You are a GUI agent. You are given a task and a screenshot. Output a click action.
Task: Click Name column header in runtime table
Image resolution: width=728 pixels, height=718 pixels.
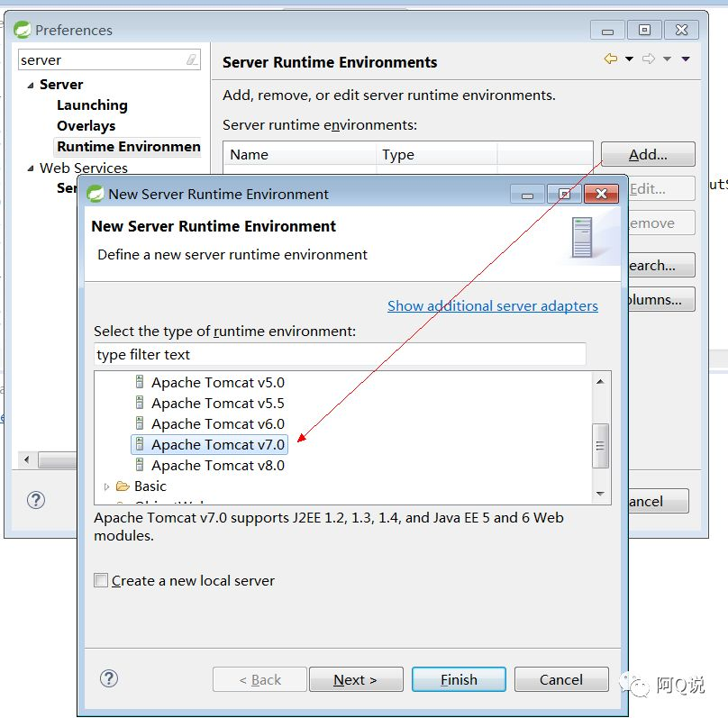[299, 155]
